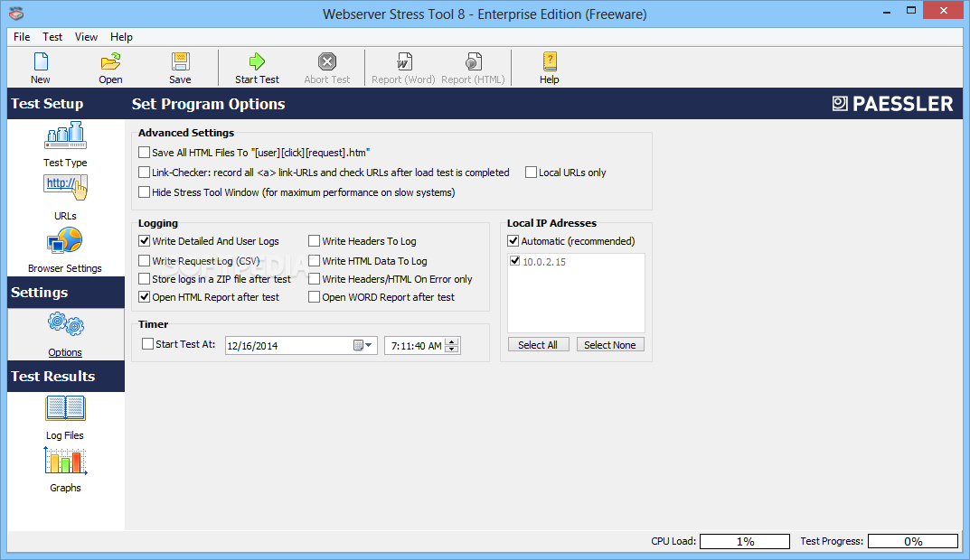Click the app icon in title bar
Image resolution: width=970 pixels, height=560 pixels.
click(x=16, y=14)
